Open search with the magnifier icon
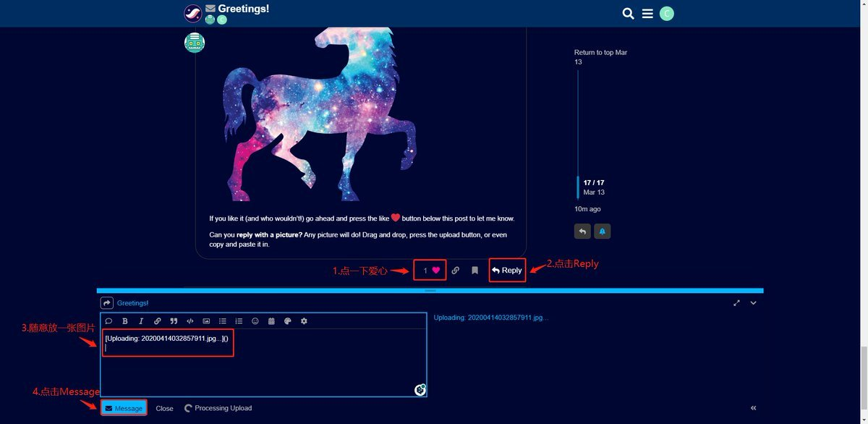The height and width of the screenshot is (424, 868). pyautogui.click(x=629, y=14)
